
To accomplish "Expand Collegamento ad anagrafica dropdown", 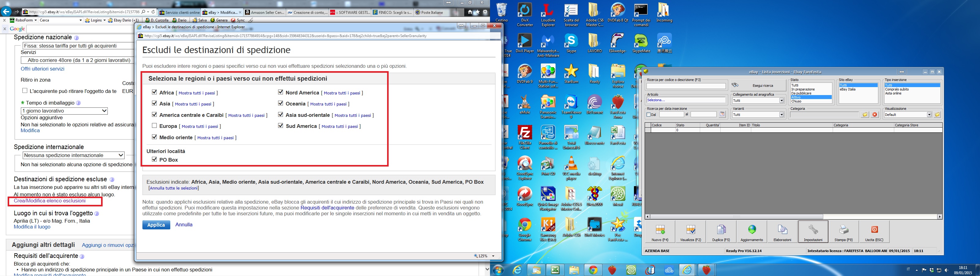I will click(x=782, y=101).
